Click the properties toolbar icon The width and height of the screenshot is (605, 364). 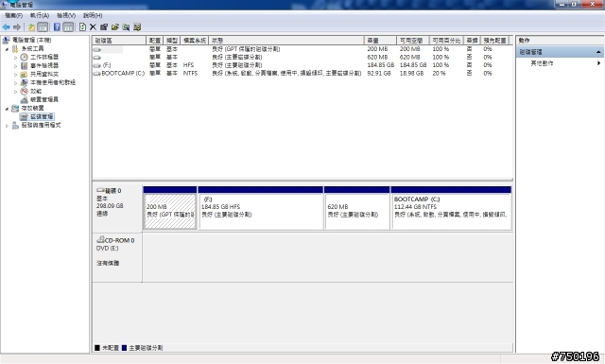[x=104, y=27]
